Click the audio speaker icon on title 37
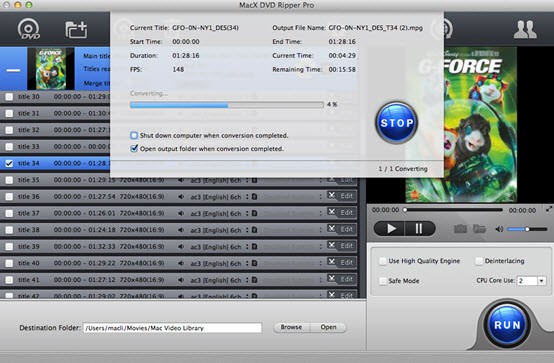The height and width of the screenshot is (363, 554). point(181,213)
